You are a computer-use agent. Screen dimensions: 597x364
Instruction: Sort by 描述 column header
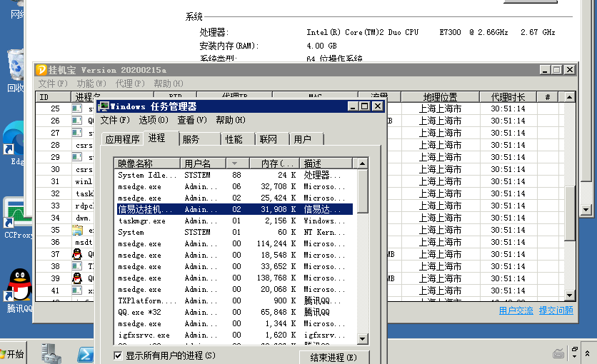click(x=326, y=163)
